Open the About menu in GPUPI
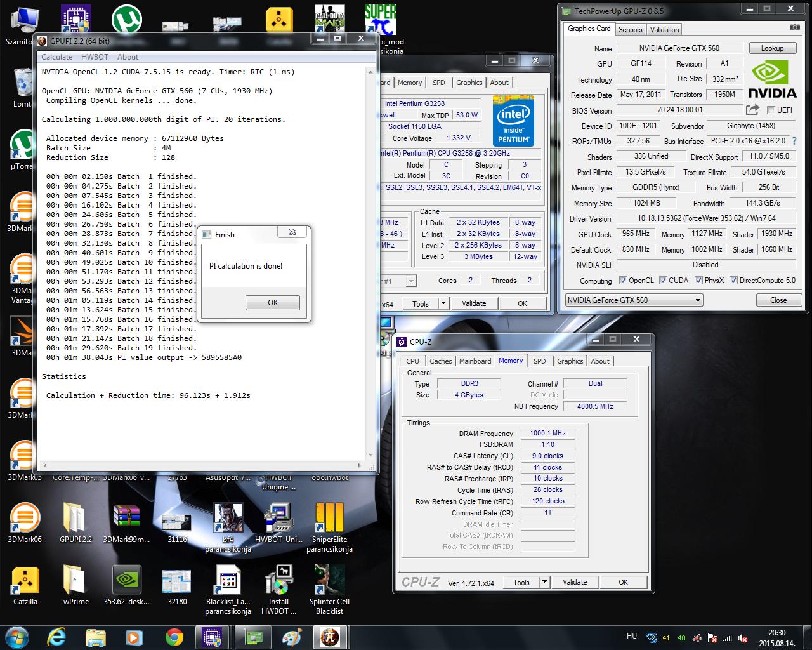This screenshot has width=812, height=650. pyautogui.click(x=128, y=56)
